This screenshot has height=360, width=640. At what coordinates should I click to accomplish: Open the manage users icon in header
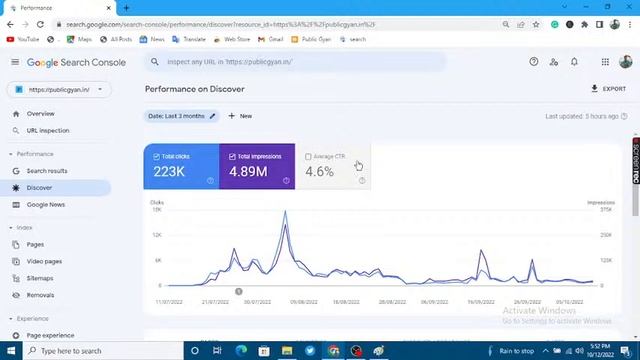click(x=553, y=62)
